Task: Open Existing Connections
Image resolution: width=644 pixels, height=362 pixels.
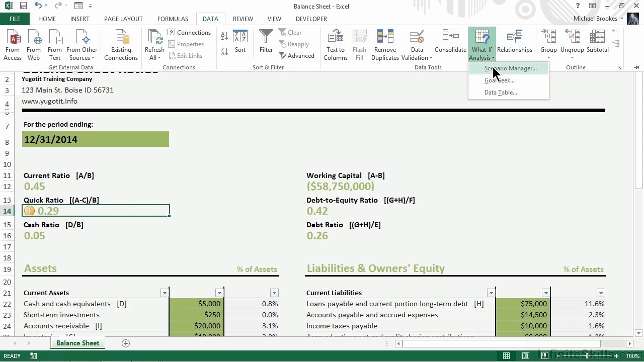Action: point(121,45)
